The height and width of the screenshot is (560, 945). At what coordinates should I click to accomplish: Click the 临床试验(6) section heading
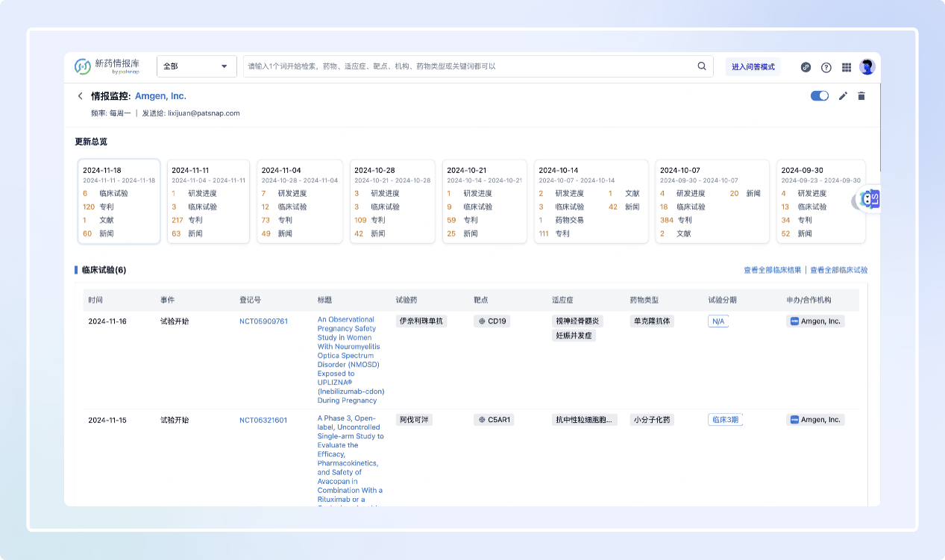pos(103,270)
